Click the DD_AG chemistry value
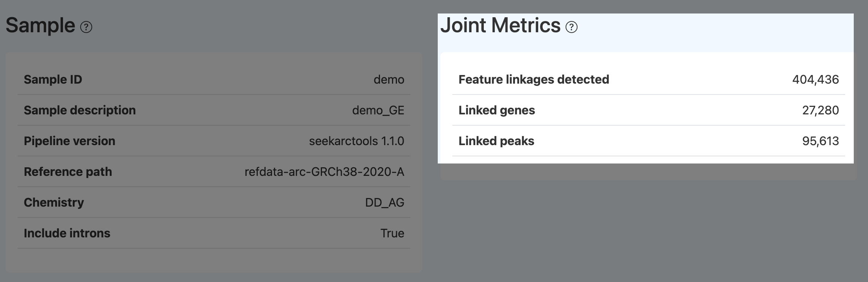Viewport: 868px width, 282px height. [x=385, y=202]
